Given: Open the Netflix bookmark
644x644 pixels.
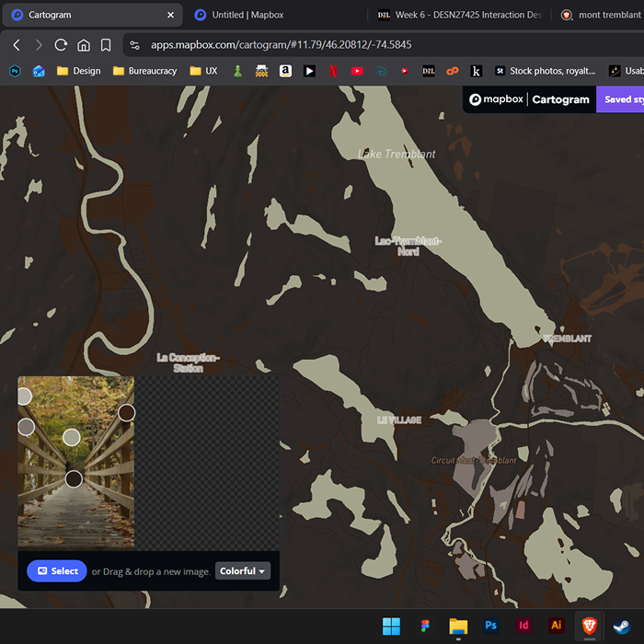Looking at the screenshot, I should 333,71.
